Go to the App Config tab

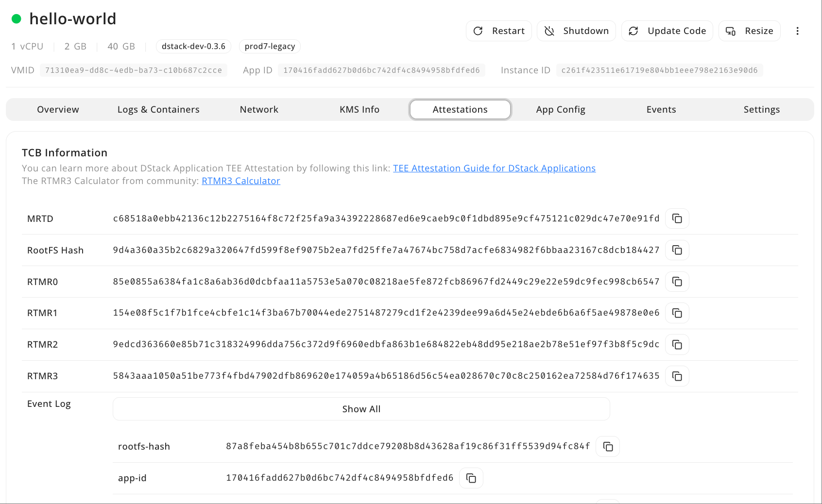click(561, 109)
